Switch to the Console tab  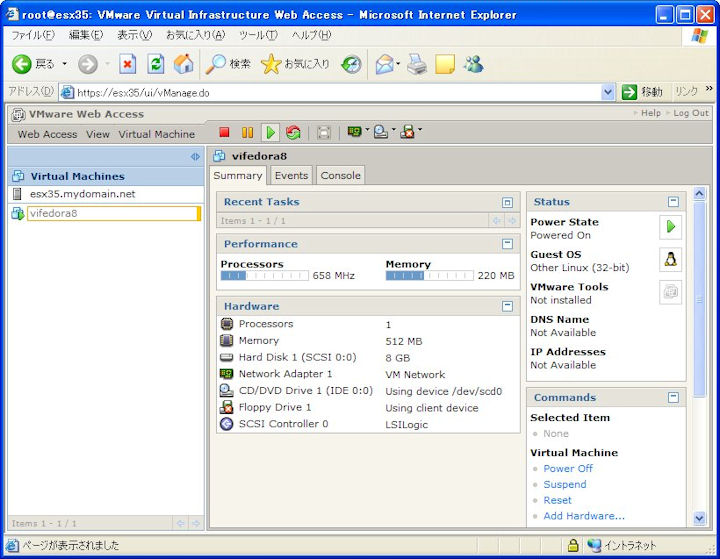pyautogui.click(x=340, y=175)
